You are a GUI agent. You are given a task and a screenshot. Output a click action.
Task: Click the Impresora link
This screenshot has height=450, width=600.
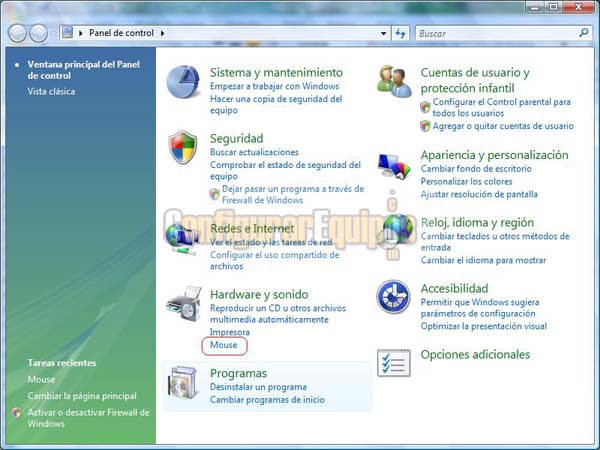click(230, 332)
